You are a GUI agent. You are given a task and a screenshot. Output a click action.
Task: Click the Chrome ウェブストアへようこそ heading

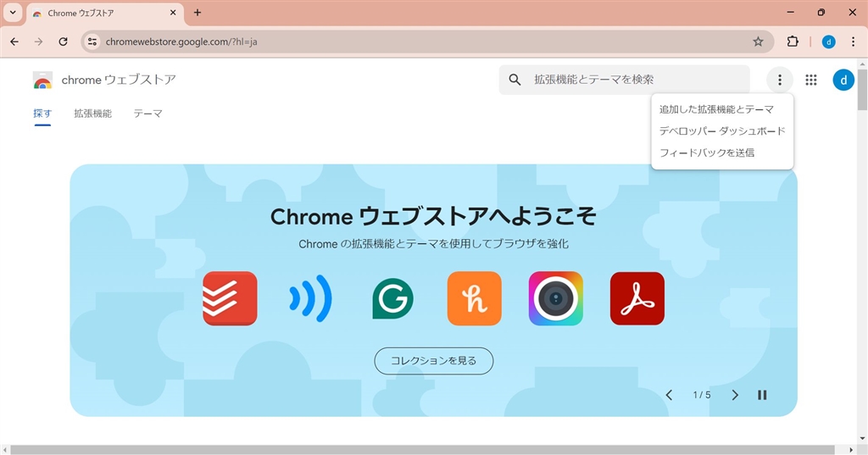433,216
